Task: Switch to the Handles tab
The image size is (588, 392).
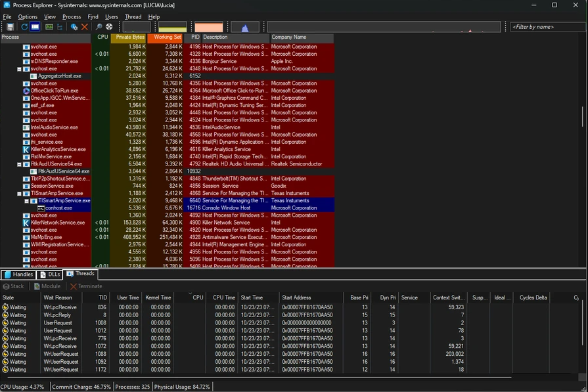Action: click(18, 274)
